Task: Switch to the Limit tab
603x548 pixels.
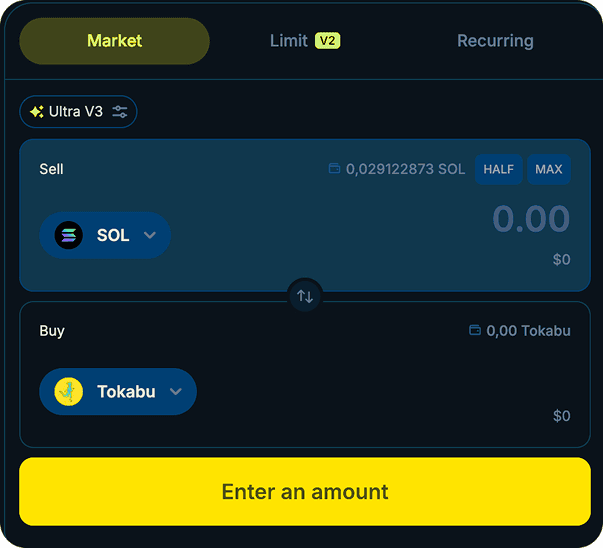Action: (x=289, y=41)
